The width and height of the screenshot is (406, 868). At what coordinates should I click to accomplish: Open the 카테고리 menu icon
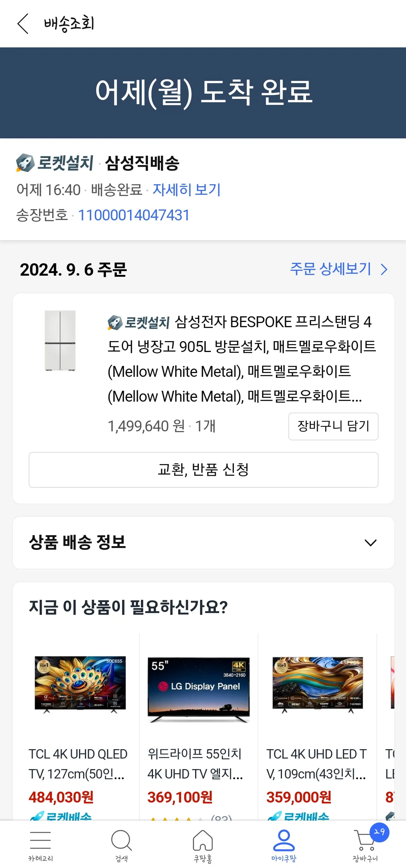tap(40, 840)
